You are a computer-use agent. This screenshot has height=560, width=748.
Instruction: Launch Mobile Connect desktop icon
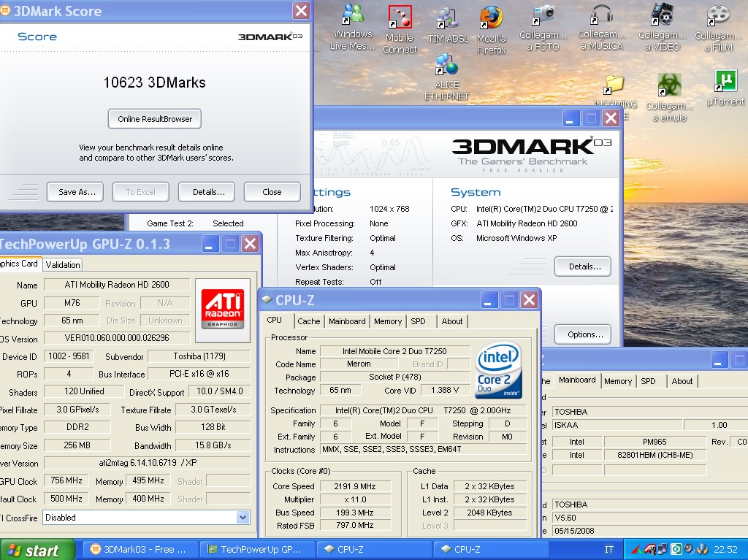400,30
